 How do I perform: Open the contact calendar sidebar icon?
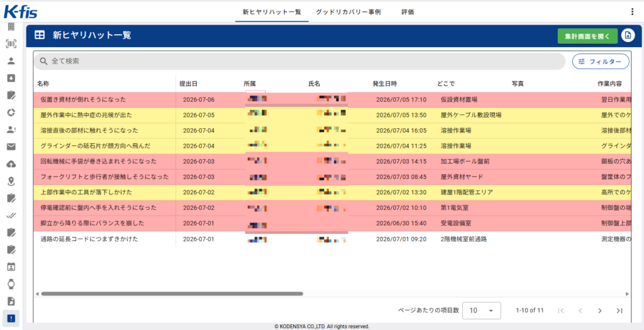click(11, 267)
